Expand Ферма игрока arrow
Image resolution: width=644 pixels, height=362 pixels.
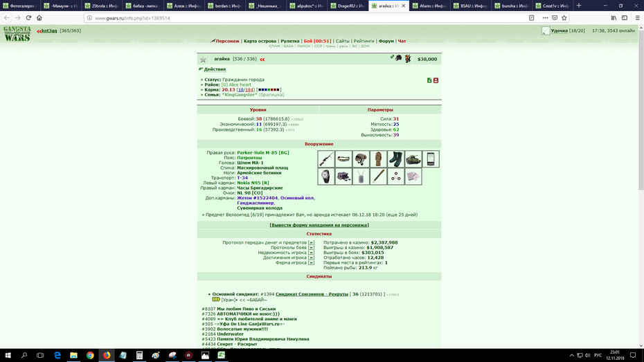click(x=311, y=263)
